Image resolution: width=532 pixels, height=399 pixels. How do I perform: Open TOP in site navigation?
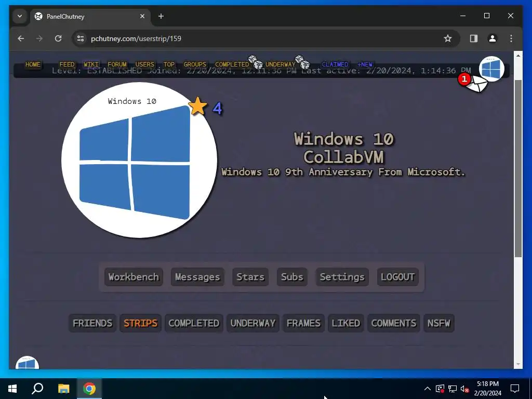[169, 64]
